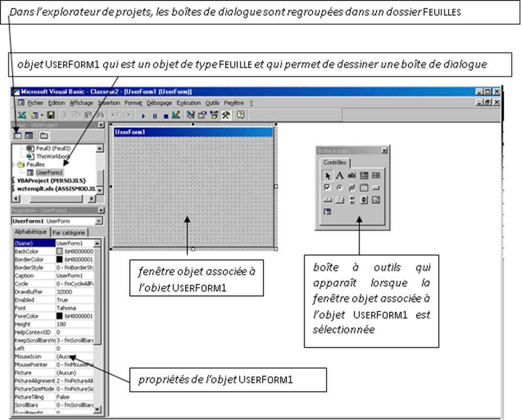Toggle Folders icon in Project panel
Screen dimensions: 522x420
[44, 136]
